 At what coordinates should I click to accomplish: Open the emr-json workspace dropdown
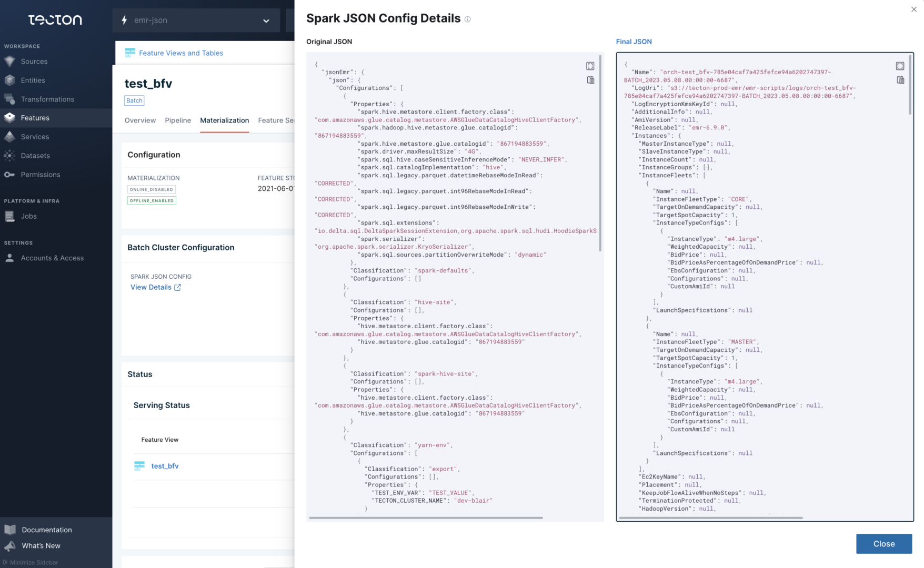pos(196,21)
